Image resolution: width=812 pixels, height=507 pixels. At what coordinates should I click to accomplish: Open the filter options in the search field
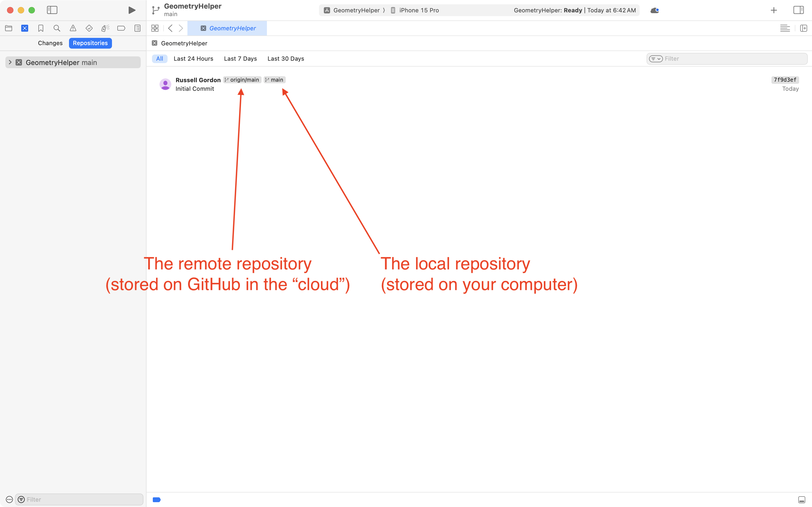(x=656, y=58)
